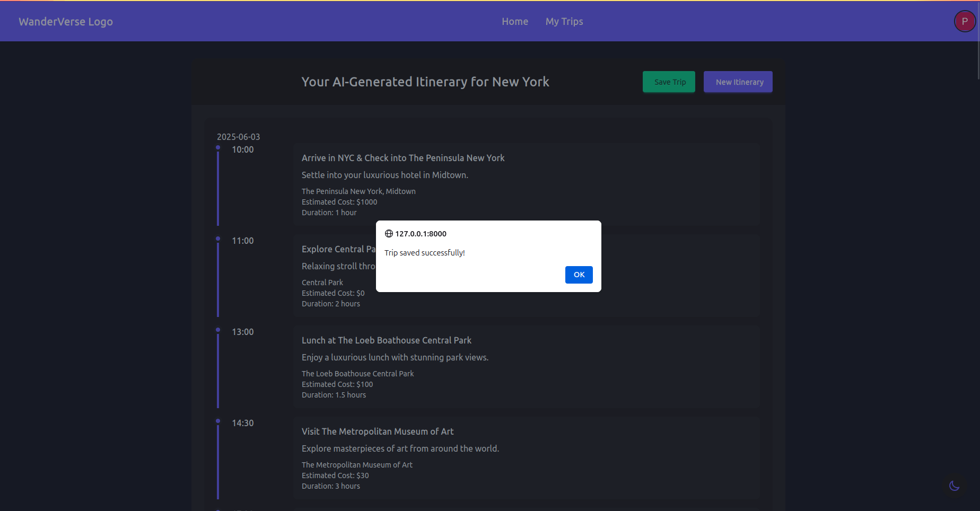The height and width of the screenshot is (511, 980).
Task: Click the Your AI-Generated Itinerary heading
Action: (x=425, y=82)
